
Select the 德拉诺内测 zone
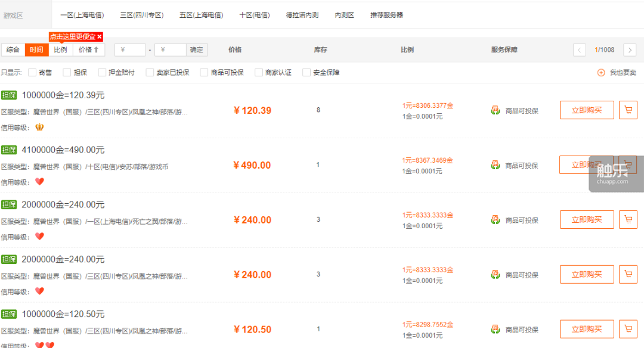302,15
